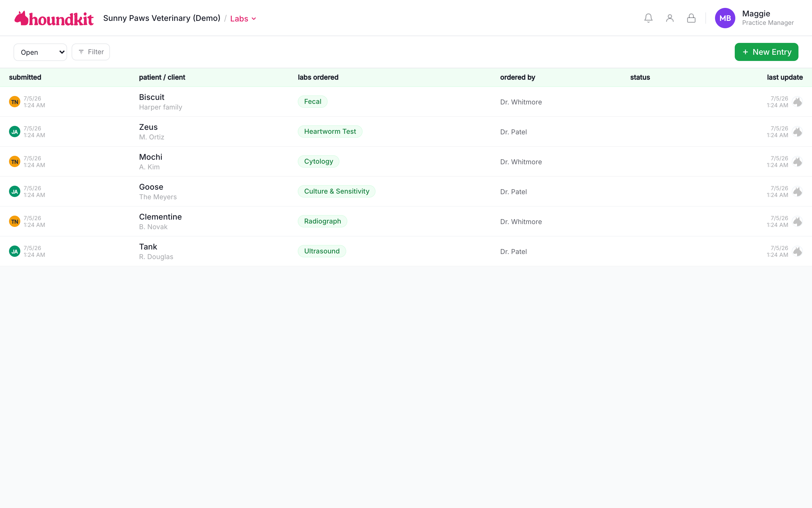Click hound icon in Mochi row
Image resolution: width=812 pixels, height=508 pixels.
click(x=797, y=162)
